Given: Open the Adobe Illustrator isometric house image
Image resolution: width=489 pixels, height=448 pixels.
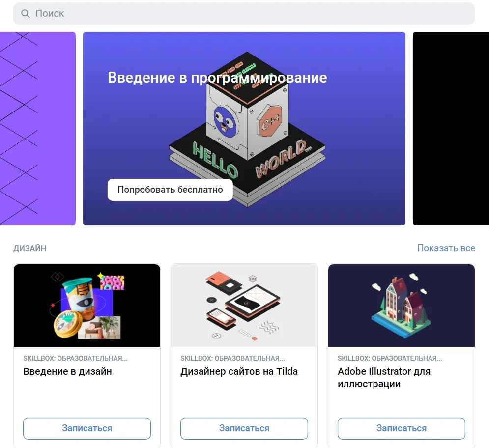Looking at the screenshot, I should [402, 305].
